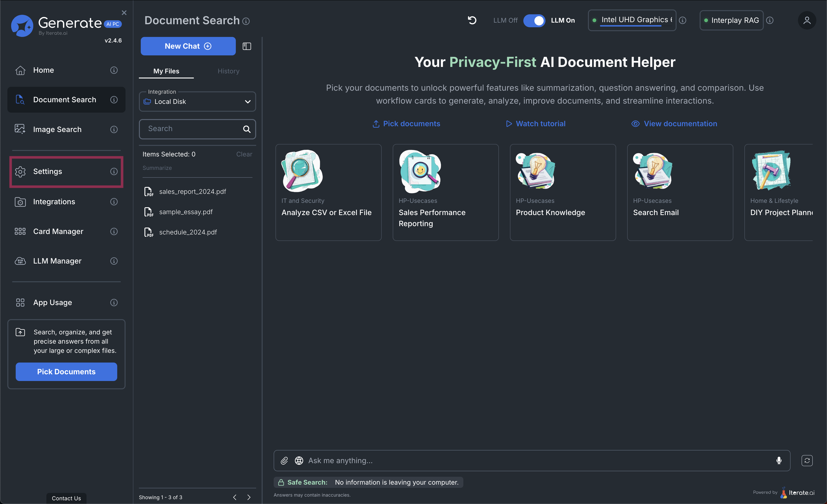Switch to the History tab
The image size is (827, 504).
[228, 71]
